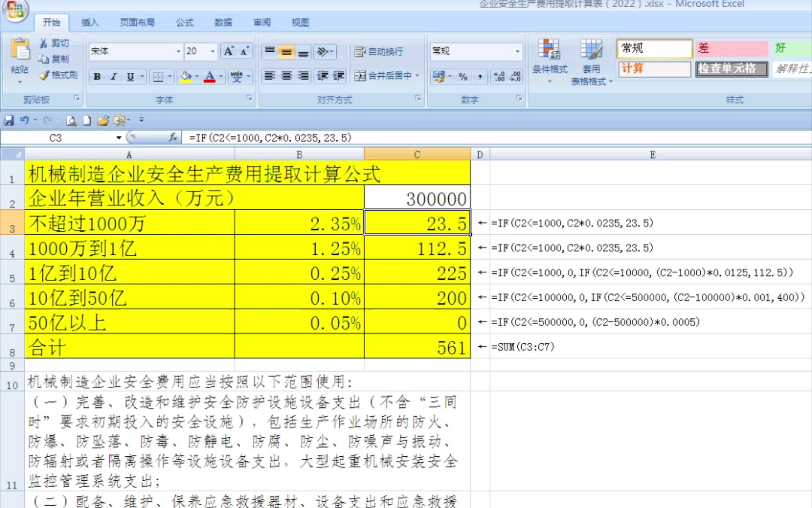Open the 视图 (View) tab
This screenshot has height=508, width=812.
pyautogui.click(x=300, y=22)
